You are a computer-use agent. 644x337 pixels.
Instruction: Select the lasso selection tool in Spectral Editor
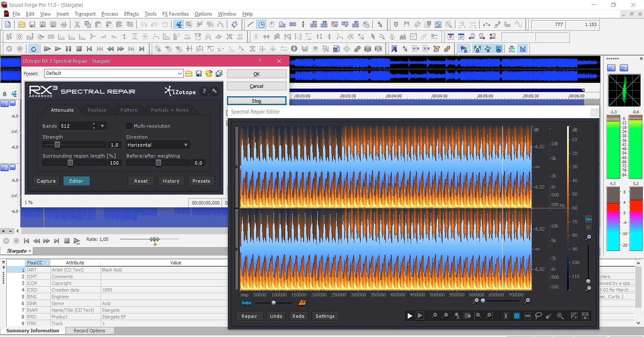(538, 316)
